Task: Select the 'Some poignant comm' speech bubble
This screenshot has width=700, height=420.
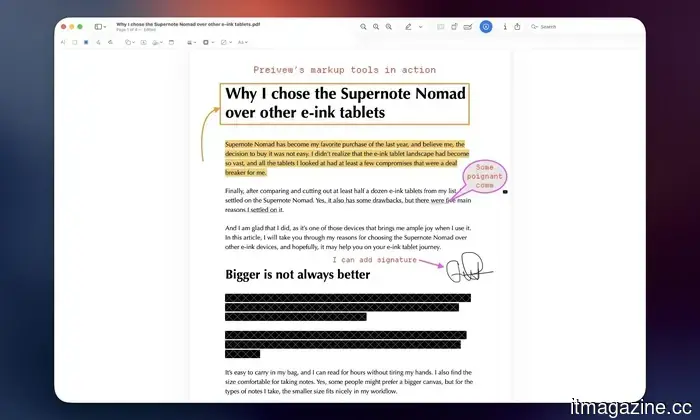Action: 484,176
